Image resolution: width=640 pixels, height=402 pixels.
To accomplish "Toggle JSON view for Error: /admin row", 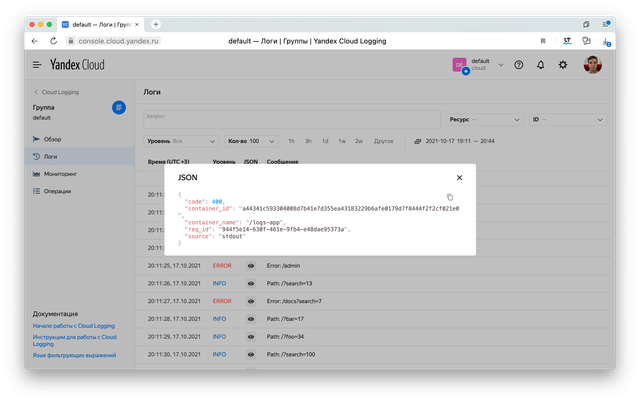I will tap(251, 266).
